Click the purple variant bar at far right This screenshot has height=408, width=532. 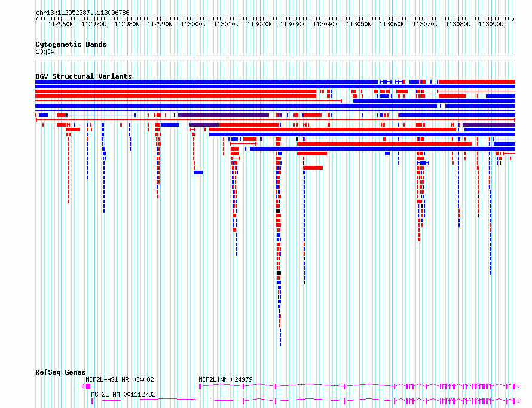(489, 125)
